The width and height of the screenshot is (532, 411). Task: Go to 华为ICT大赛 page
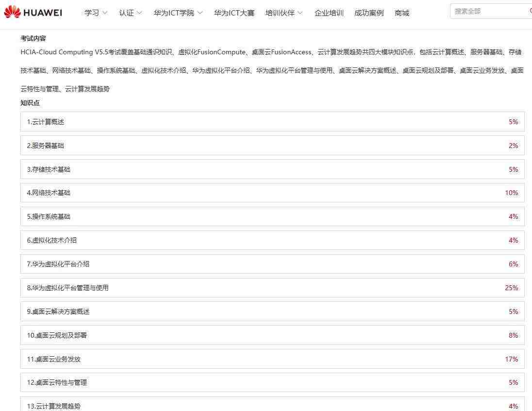(x=234, y=13)
